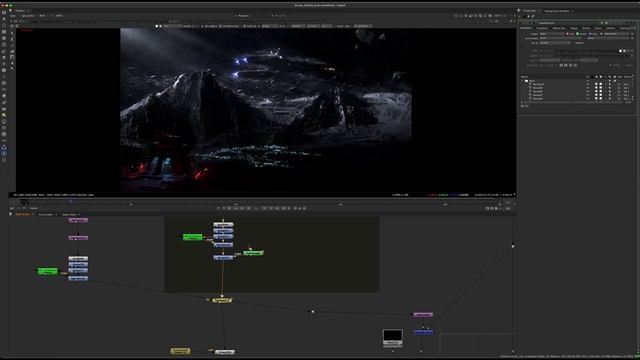The height and width of the screenshot is (360, 640).
Task: Click the stop button between play controls
Action: click(x=257, y=208)
